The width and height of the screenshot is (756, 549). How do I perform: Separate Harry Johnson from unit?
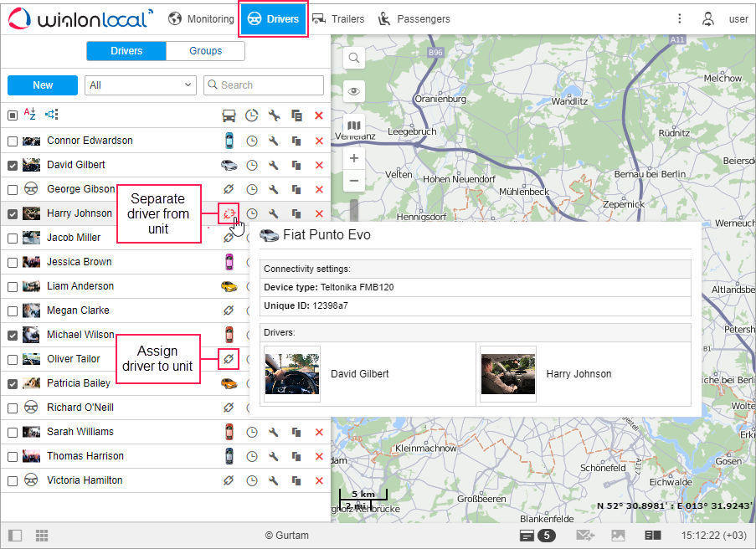coord(228,213)
